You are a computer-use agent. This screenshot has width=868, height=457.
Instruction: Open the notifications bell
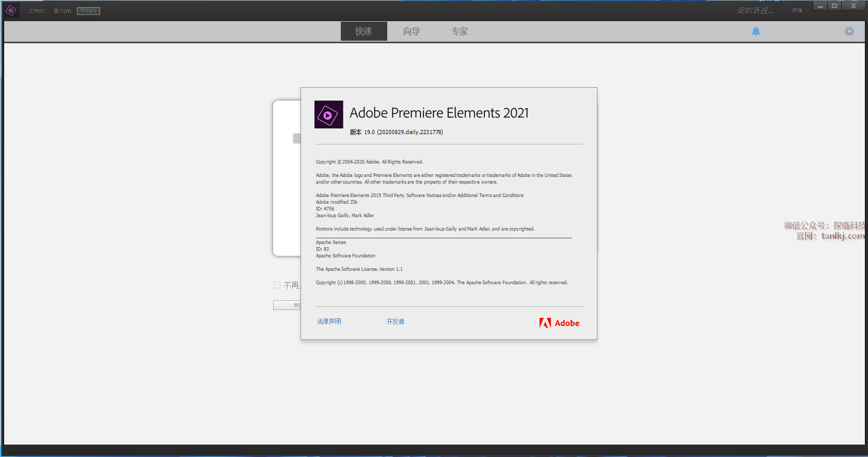(756, 31)
